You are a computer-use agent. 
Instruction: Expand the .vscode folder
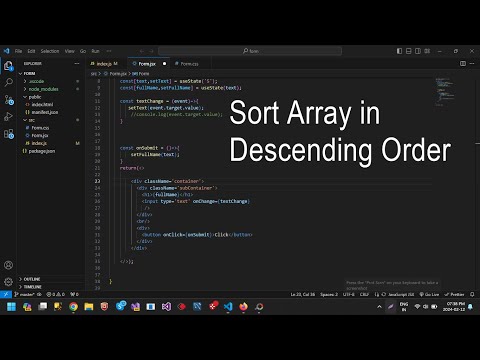click(36, 81)
